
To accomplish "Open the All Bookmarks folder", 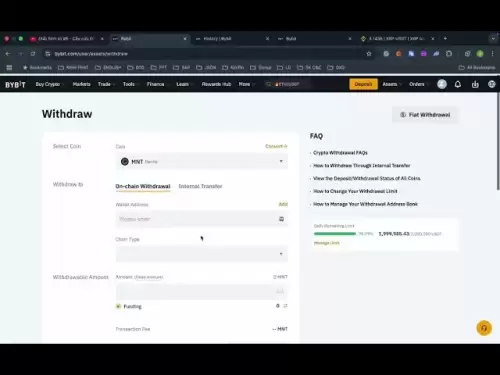I will point(477,68).
